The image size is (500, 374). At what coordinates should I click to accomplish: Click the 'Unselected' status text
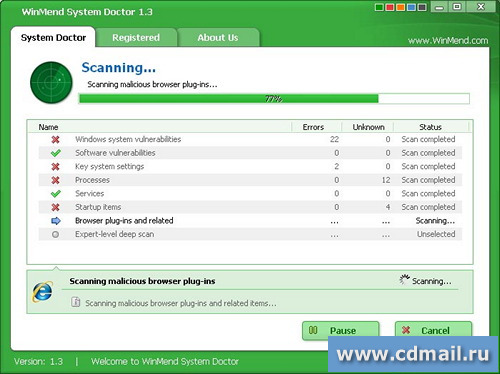(436, 234)
